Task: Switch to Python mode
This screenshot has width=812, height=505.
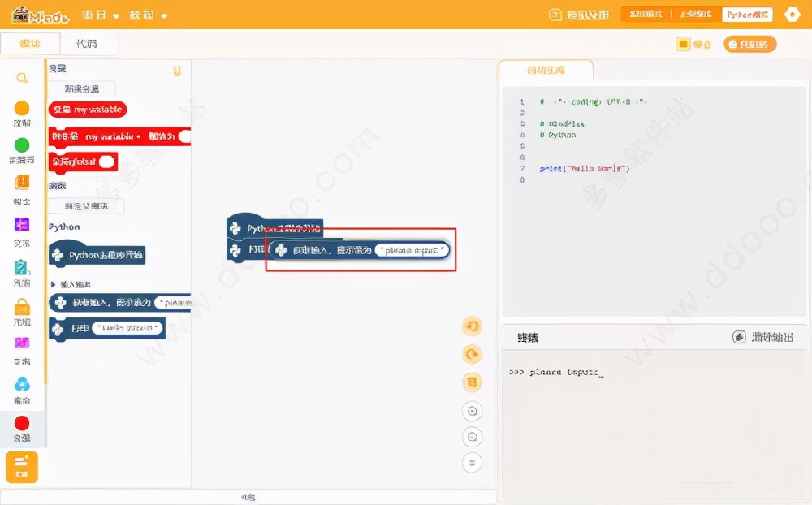Action: click(x=747, y=15)
